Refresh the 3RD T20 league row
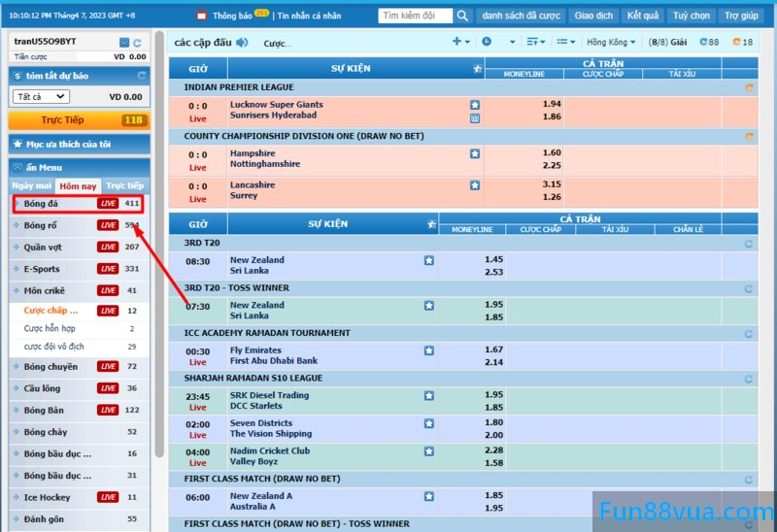Screen dimensions: 777x532 point(749,244)
